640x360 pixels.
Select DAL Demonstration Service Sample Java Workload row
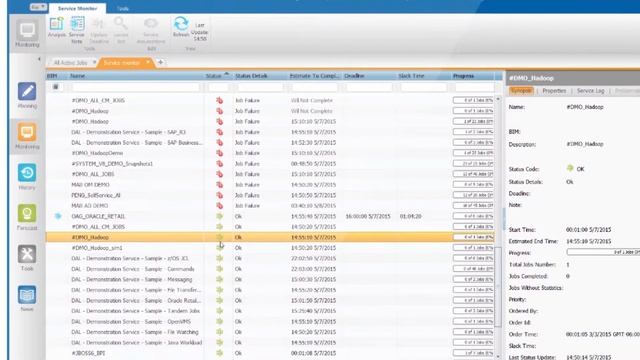tap(270, 342)
